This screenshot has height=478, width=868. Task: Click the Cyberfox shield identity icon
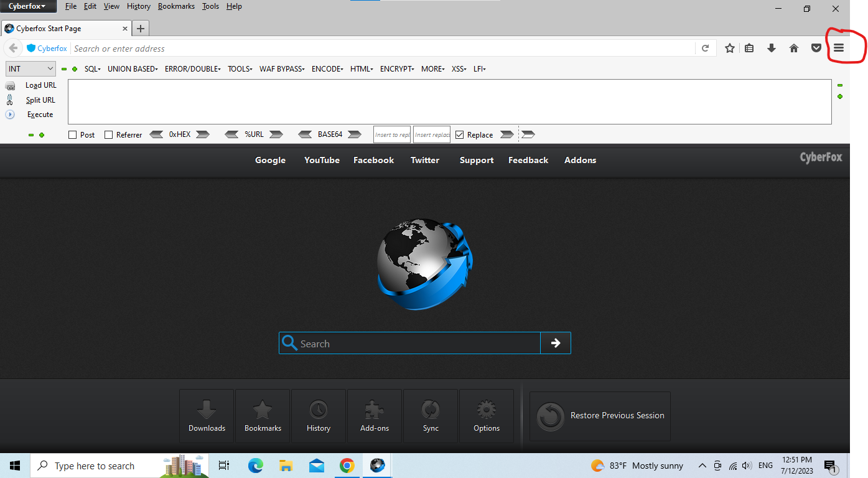tap(31, 48)
